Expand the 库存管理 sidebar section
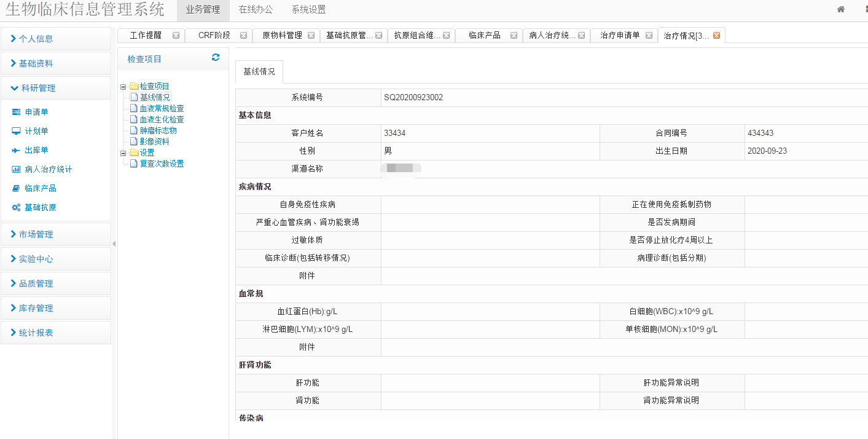The height and width of the screenshot is (439, 868). pyautogui.click(x=36, y=308)
